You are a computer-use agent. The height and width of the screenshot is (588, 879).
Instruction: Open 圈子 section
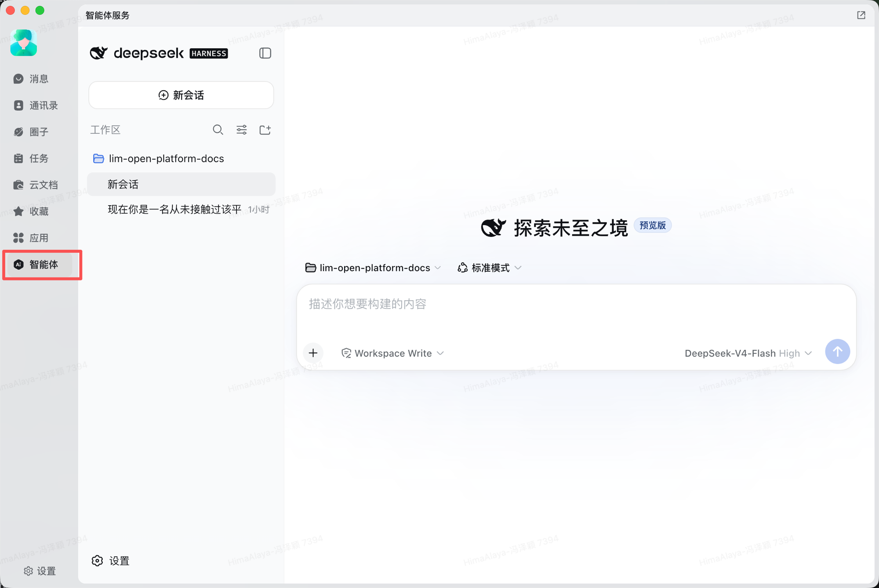[x=31, y=132]
